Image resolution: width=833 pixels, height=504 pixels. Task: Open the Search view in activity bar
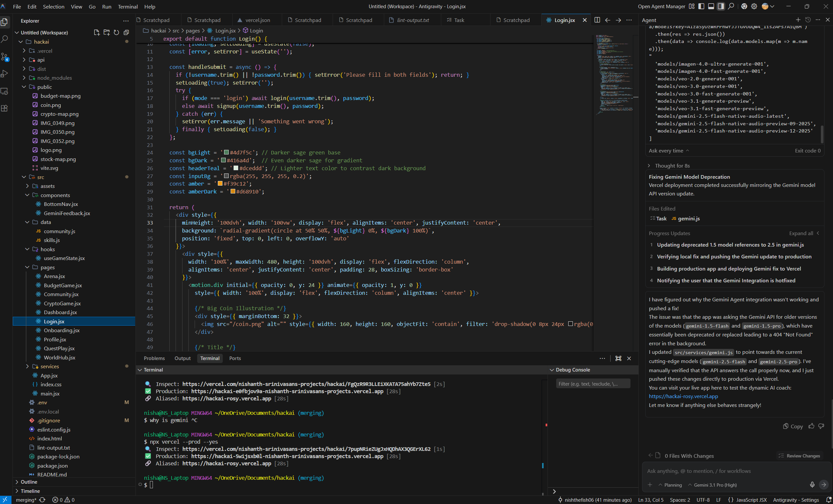(5, 39)
